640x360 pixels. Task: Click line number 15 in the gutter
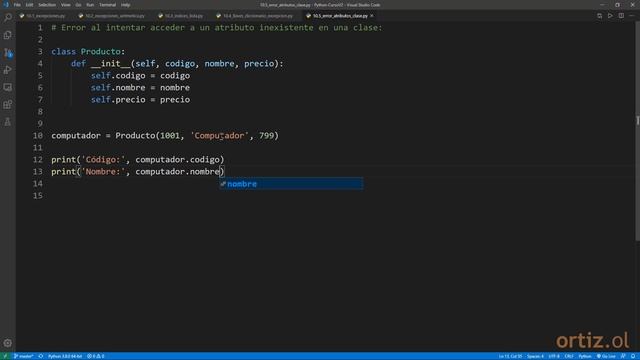[38, 196]
